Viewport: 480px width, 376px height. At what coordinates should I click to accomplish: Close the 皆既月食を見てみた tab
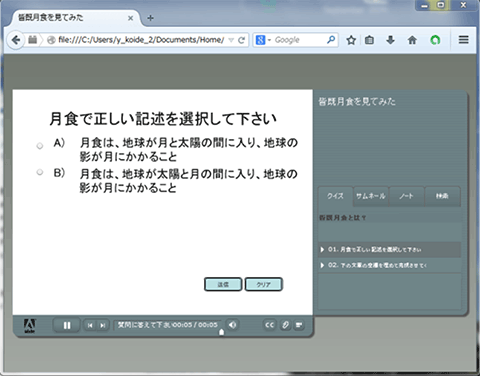131,18
